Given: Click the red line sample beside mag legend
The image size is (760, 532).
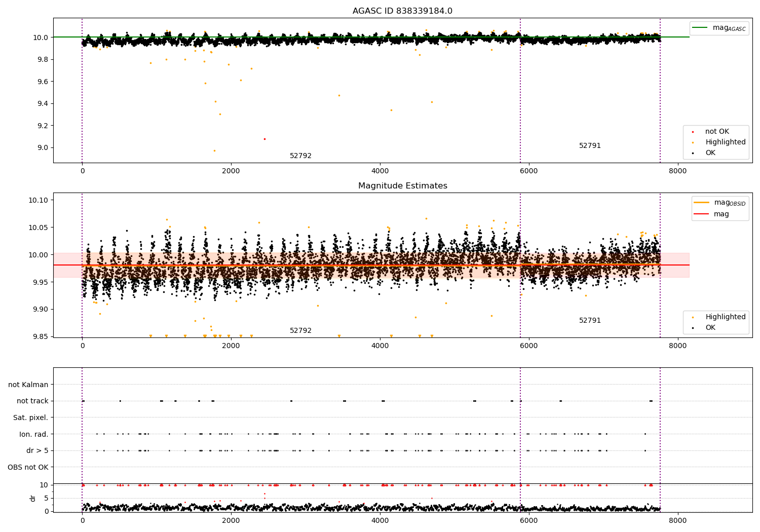Looking at the screenshot, I should 701,214.
